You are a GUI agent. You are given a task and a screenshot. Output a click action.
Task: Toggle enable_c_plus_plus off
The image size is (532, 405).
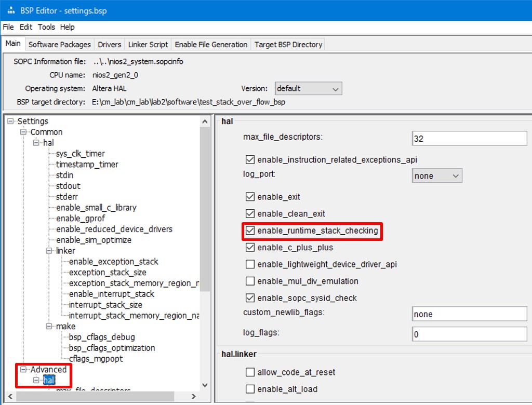pyautogui.click(x=250, y=247)
